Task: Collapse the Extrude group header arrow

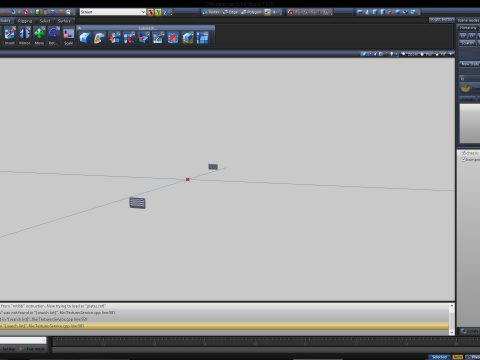Action: tap(79, 28)
